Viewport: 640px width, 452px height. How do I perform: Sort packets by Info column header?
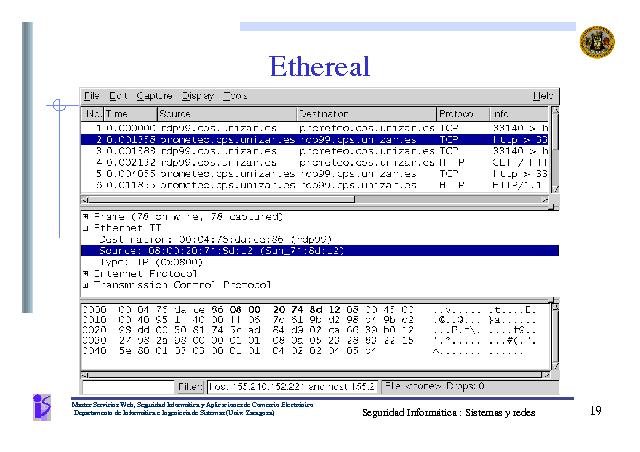(x=519, y=114)
